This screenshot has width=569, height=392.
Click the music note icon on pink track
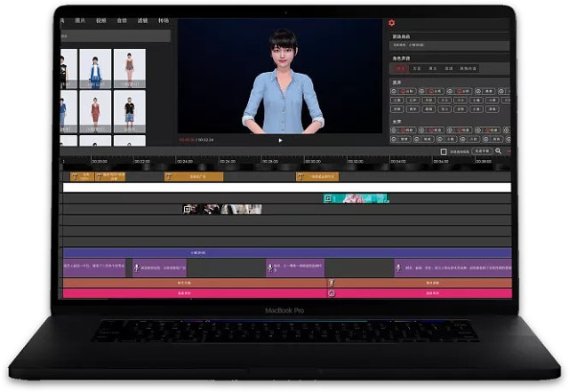331,293
